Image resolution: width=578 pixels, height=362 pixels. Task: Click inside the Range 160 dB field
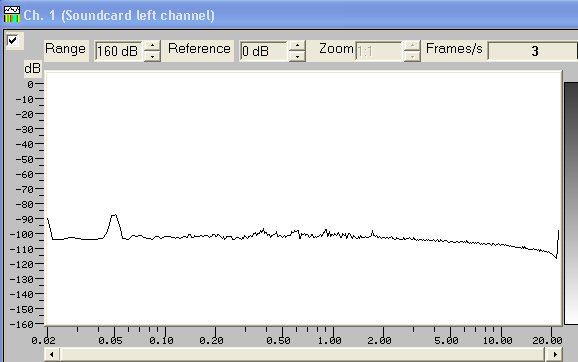click(119, 51)
